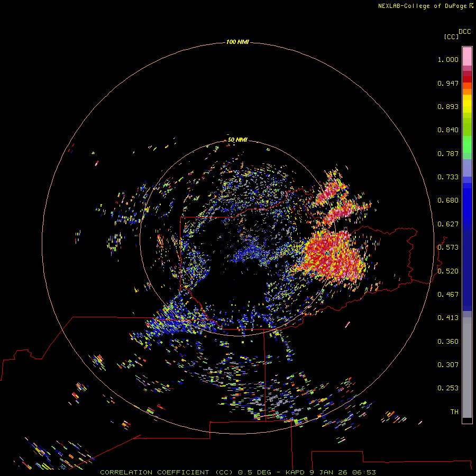The height and width of the screenshot is (476, 476).
Task: Click the 0.467 scale label
Action: tap(448, 295)
